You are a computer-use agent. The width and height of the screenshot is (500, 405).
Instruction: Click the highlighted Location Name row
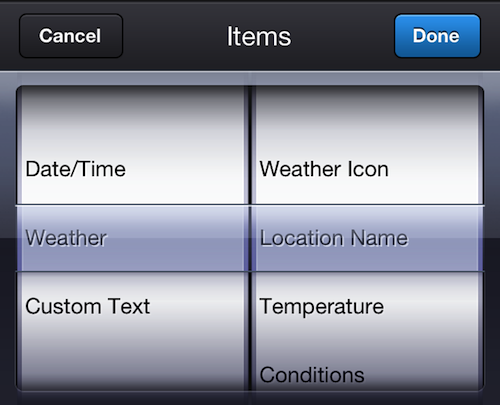tap(369, 238)
